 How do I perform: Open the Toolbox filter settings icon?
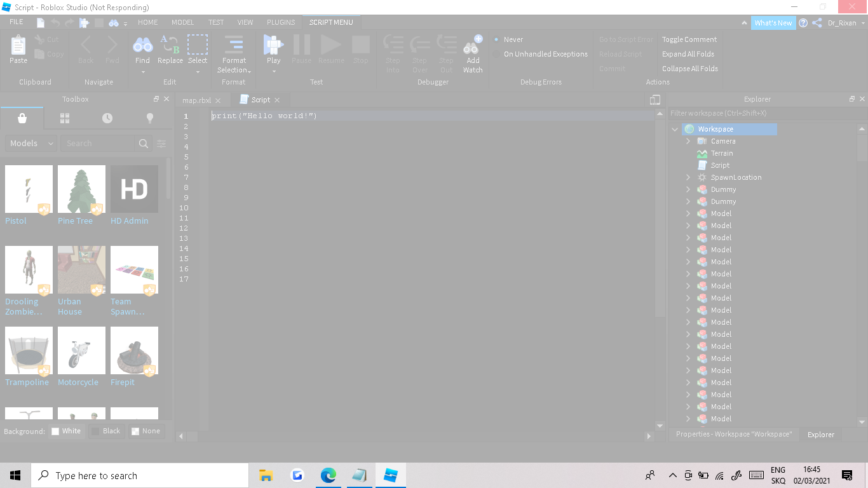coord(162,144)
